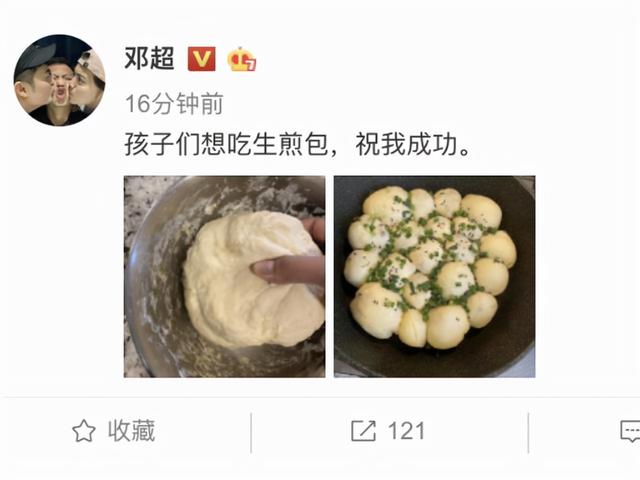This screenshot has height=480, width=640.
Task: Click the white V letter in badge
Action: click(x=201, y=60)
